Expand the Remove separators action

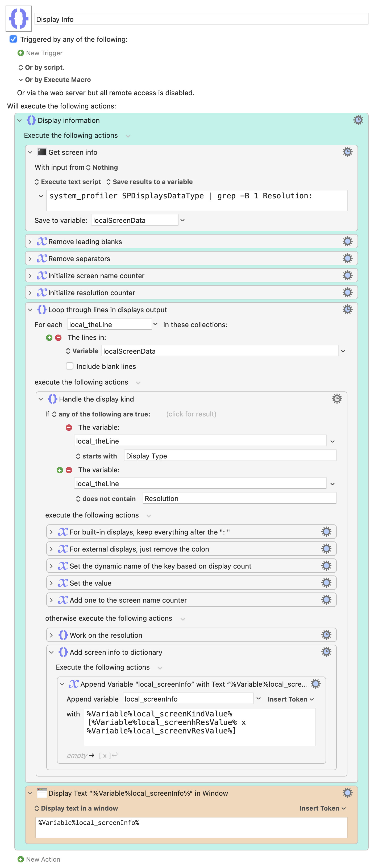point(30,258)
